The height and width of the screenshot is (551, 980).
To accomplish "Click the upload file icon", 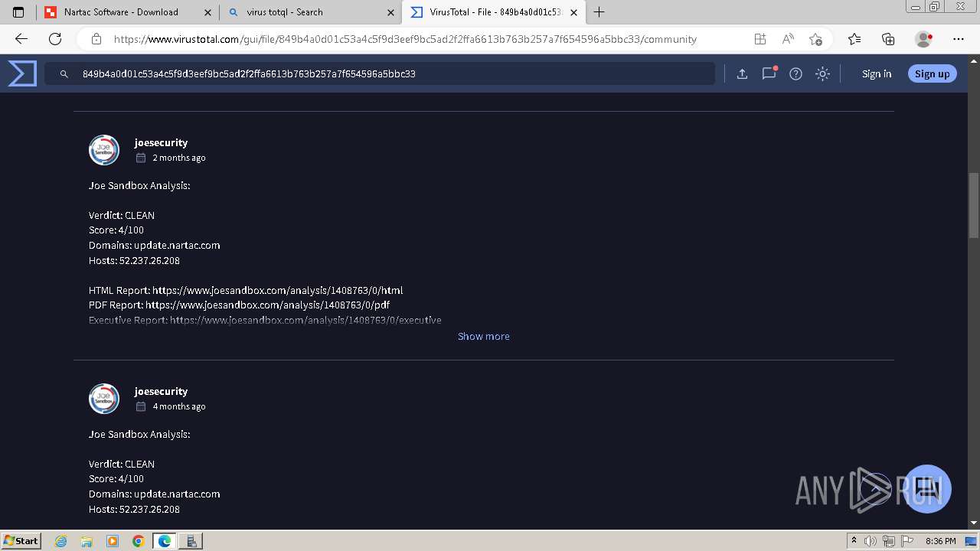I will click(x=742, y=73).
